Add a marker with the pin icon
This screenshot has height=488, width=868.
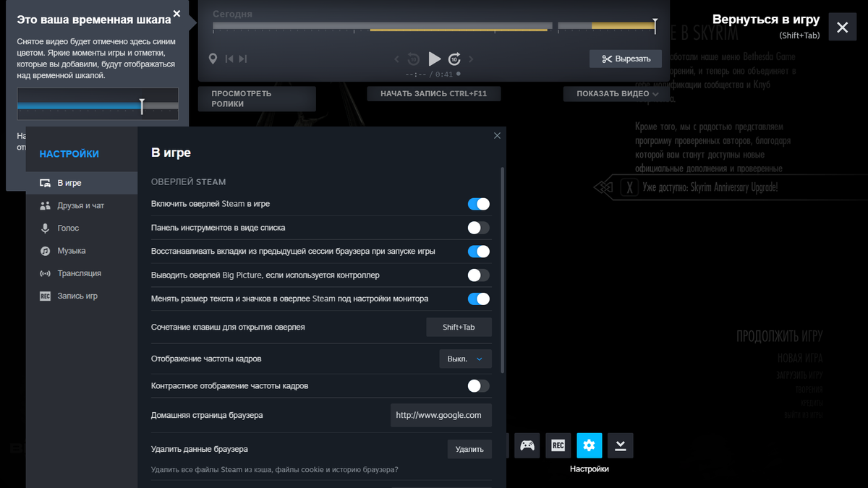pyautogui.click(x=213, y=59)
